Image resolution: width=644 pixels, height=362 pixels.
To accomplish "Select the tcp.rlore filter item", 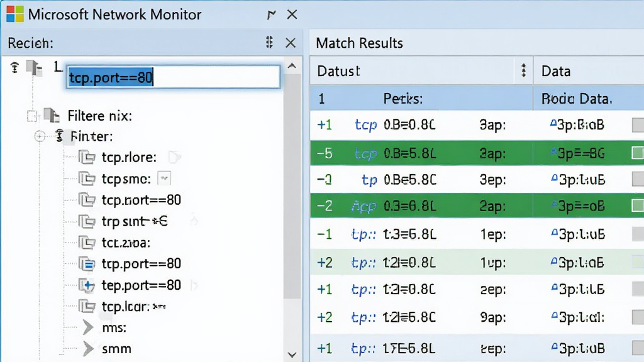I will coord(129,157).
